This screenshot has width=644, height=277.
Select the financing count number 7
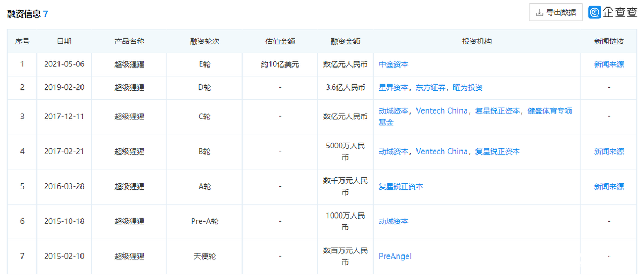tap(46, 13)
